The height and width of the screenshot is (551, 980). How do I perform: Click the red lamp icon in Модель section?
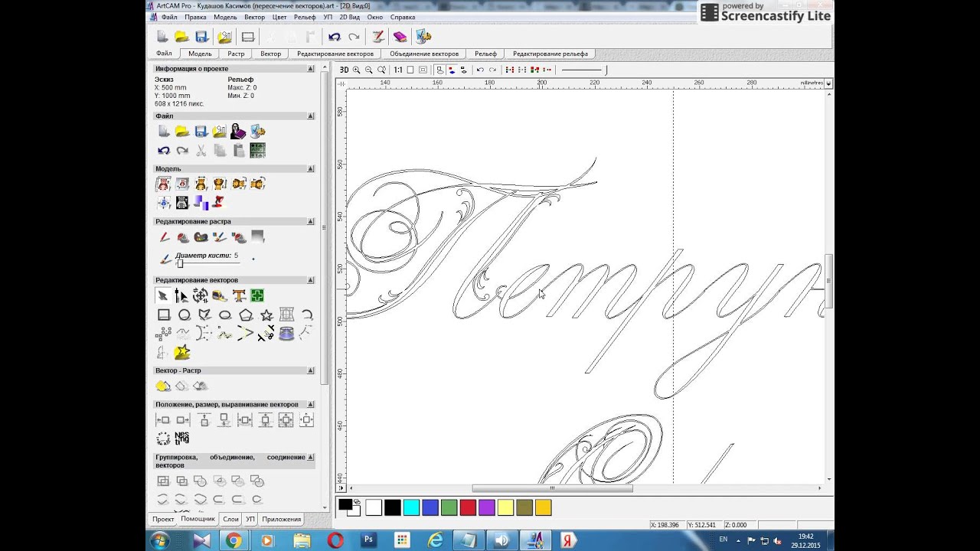[219, 202]
